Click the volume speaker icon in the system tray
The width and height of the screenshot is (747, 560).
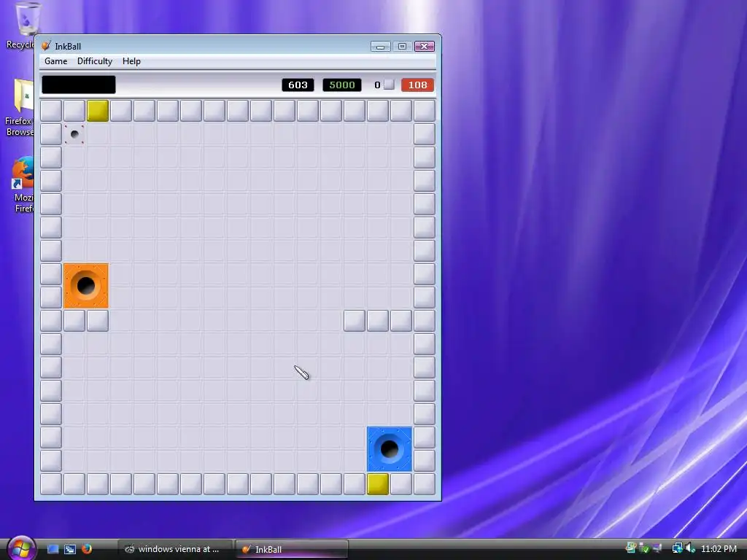[x=690, y=548]
